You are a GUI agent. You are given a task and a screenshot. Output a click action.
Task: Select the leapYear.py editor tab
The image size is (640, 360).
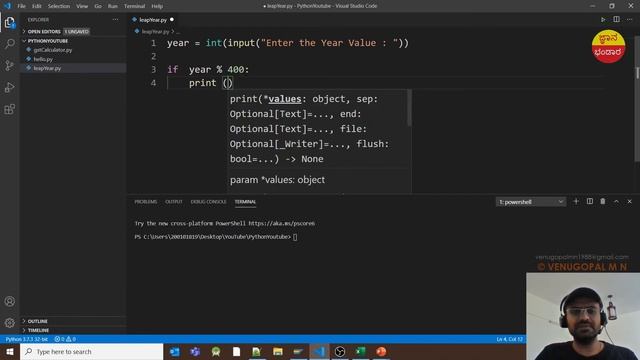click(153, 20)
